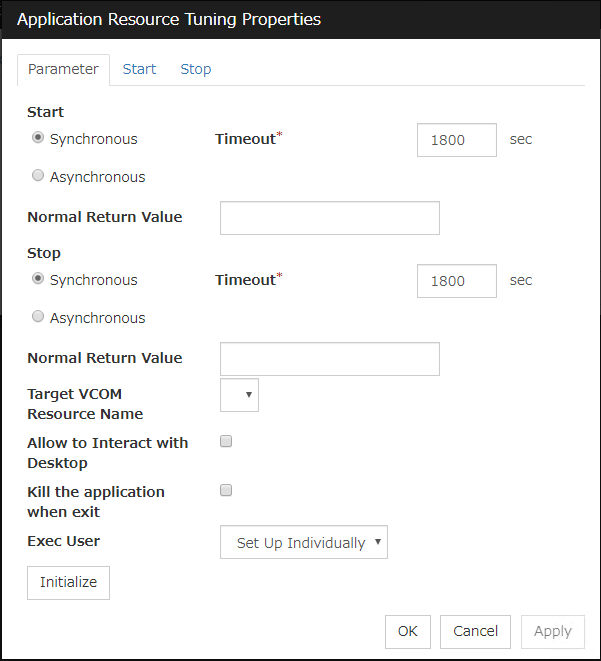Check Kill the application when exit
This screenshot has width=601, height=661.
[226, 491]
